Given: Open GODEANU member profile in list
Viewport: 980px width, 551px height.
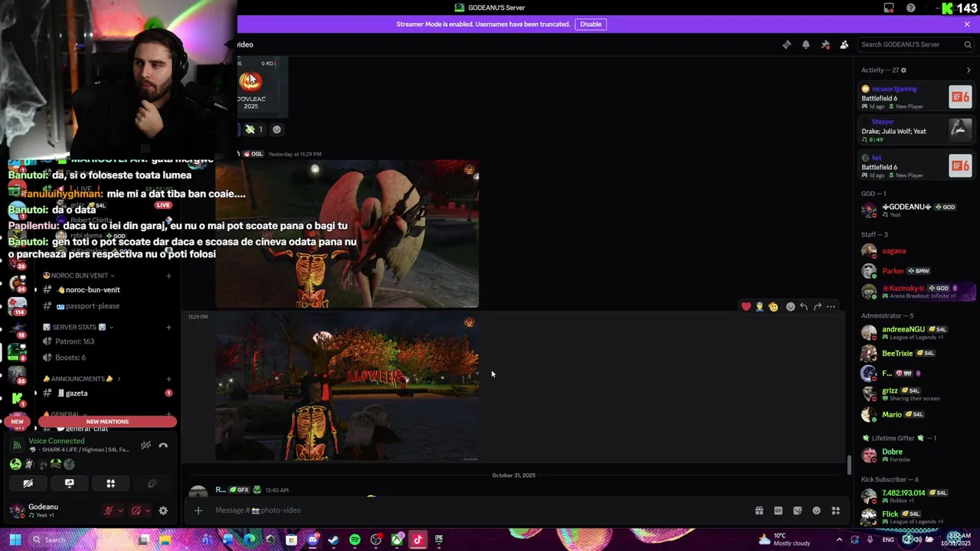Looking at the screenshot, I should 917,210.
